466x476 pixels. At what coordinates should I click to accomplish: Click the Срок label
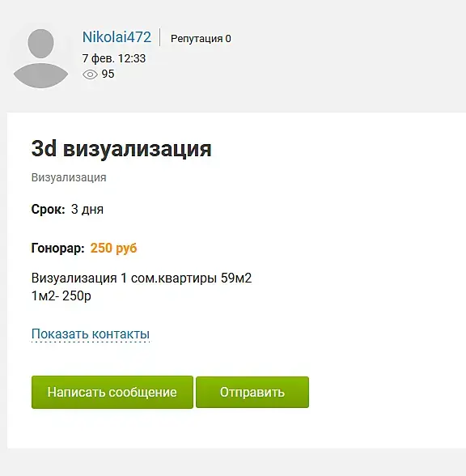tap(49, 209)
